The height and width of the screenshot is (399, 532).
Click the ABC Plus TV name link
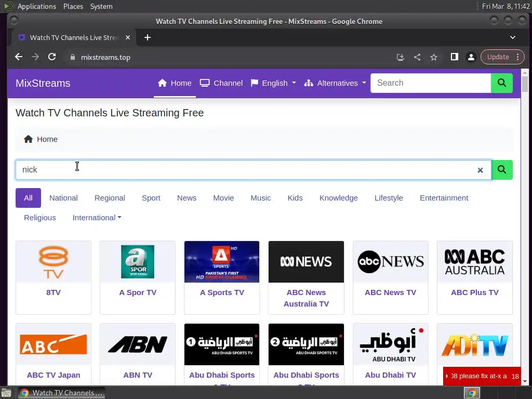pos(475,292)
